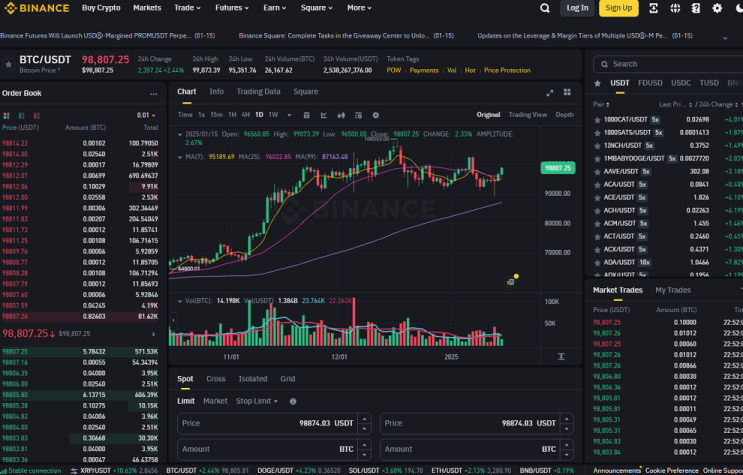Image resolution: width=743 pixels, height=475 pixels.
Task: Open the language globe icon
Action: click(x=675, y=8)
